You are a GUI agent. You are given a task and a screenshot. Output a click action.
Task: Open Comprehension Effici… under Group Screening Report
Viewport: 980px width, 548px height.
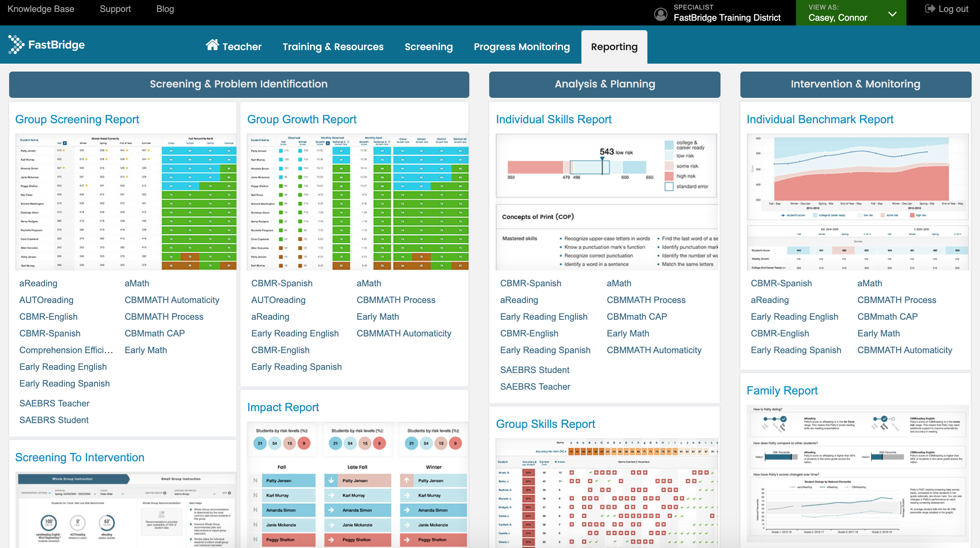coord(66,350)
